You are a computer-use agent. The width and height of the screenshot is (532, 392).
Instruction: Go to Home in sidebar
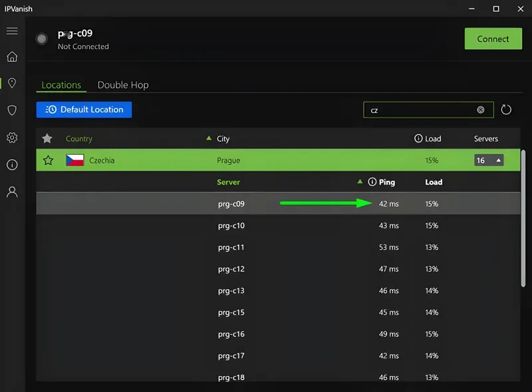(x=12, y=56)
